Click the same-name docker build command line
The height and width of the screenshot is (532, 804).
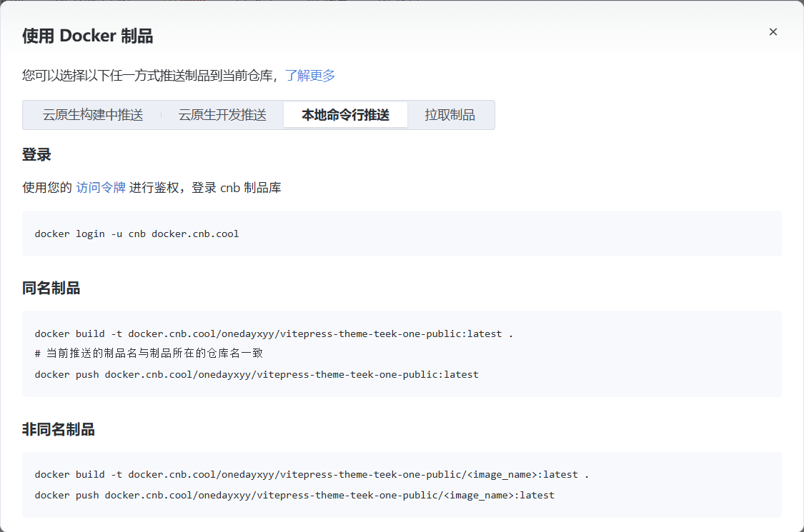pyautogui.click(x=274, y=333)
